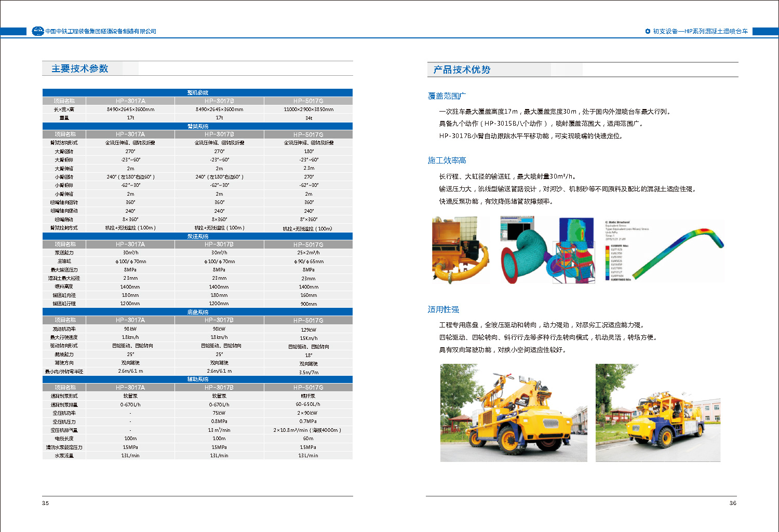The height and width of the screenshot is (532, 779).
Task: Select the smaller truck photo on the right
Action: click(x=657, y=413)
